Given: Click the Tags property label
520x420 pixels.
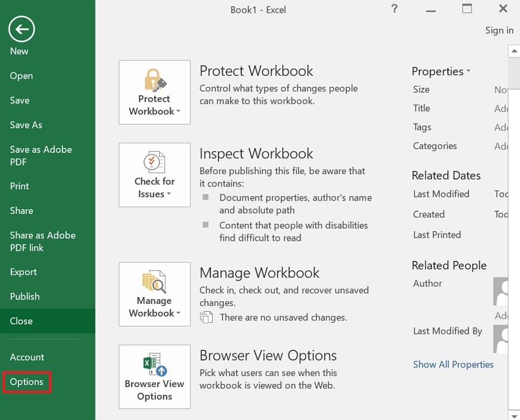Looking at the screenshot, I should 422,127.
